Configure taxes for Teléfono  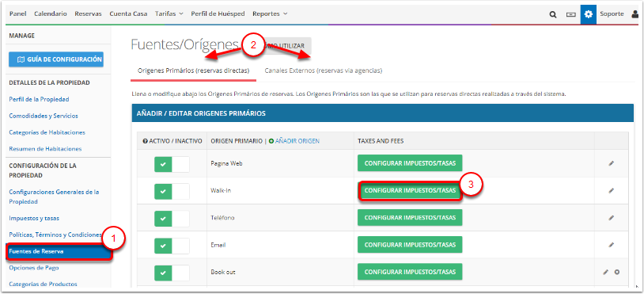click(x=410, y=217)
